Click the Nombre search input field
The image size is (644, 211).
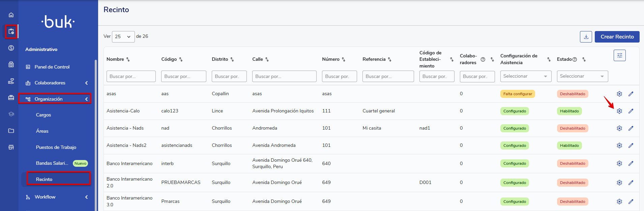pyautogui.click(x=131, y=76)
